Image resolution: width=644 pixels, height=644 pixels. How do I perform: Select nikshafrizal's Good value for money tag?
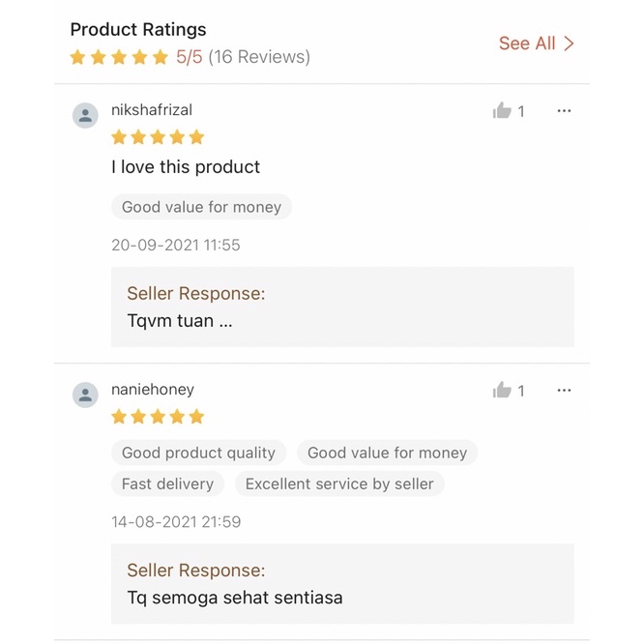pos(201,207)
